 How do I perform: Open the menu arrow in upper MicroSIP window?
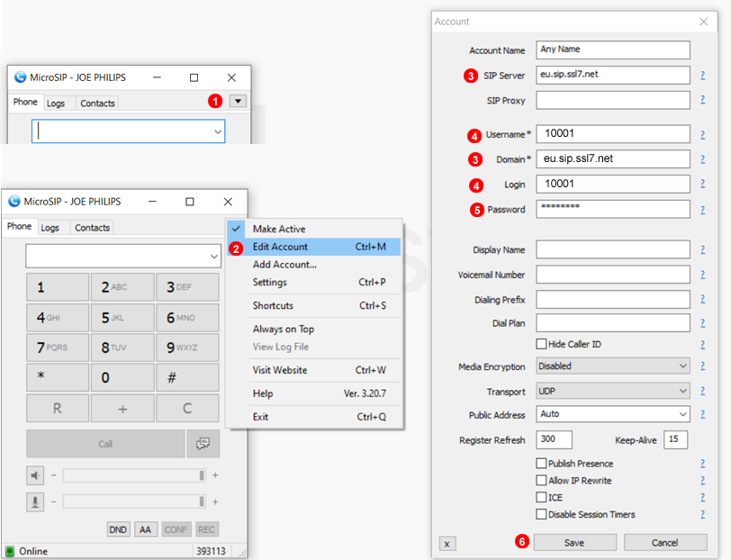[x=238, y=101]
